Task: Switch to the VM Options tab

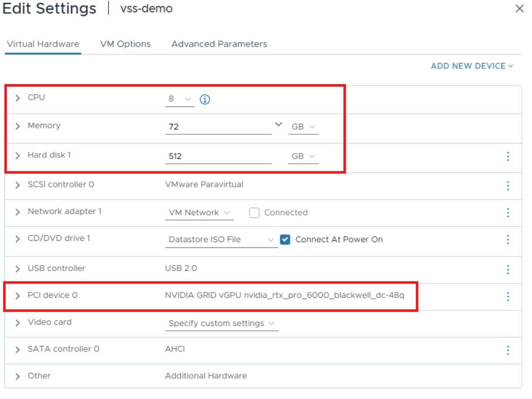Action: click(125, 44)
